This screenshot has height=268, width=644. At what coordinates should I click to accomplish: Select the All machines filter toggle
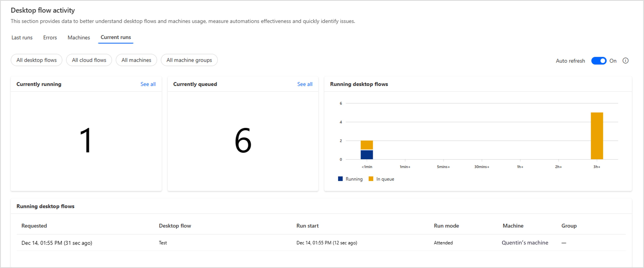click(136, 60)
